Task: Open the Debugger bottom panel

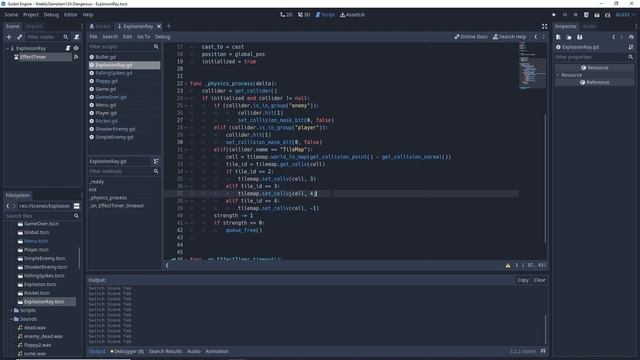Action: click(x=127, y=351)
